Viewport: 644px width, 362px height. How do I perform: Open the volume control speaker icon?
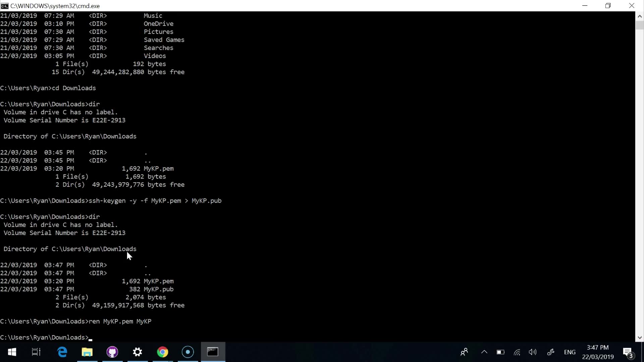point(533,352)
